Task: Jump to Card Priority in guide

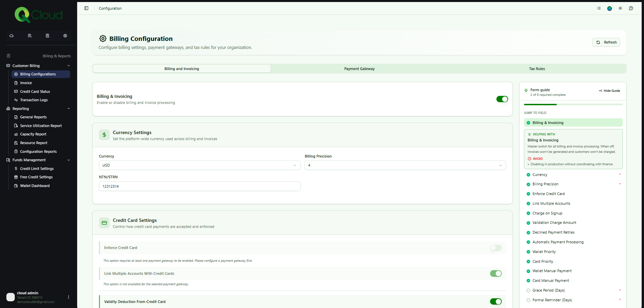Action: 573,261
